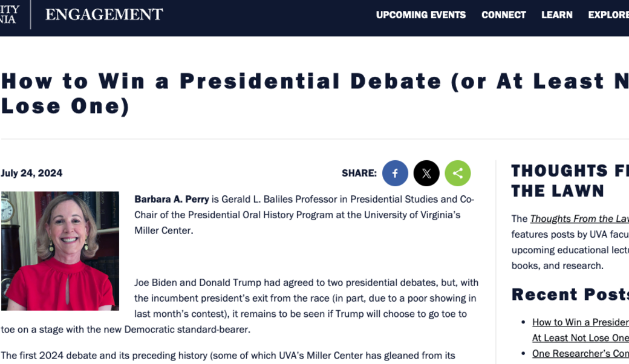
Task: Click the Recent Posts heading
Action: (x=570, y=294)
